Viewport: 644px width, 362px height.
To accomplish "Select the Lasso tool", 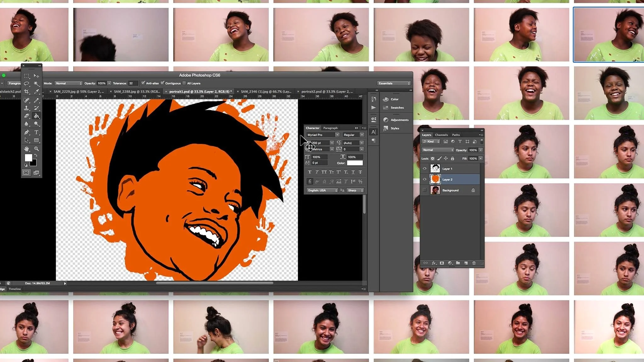I will coord(27,84).
